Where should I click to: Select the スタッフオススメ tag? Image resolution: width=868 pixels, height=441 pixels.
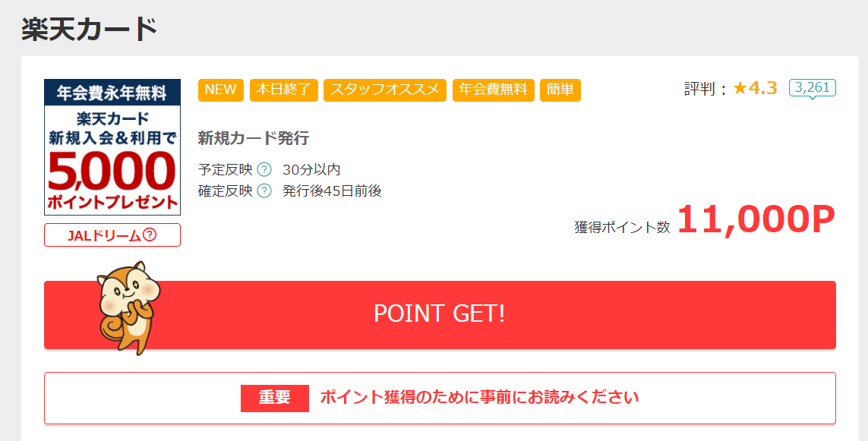click(385, 90)
